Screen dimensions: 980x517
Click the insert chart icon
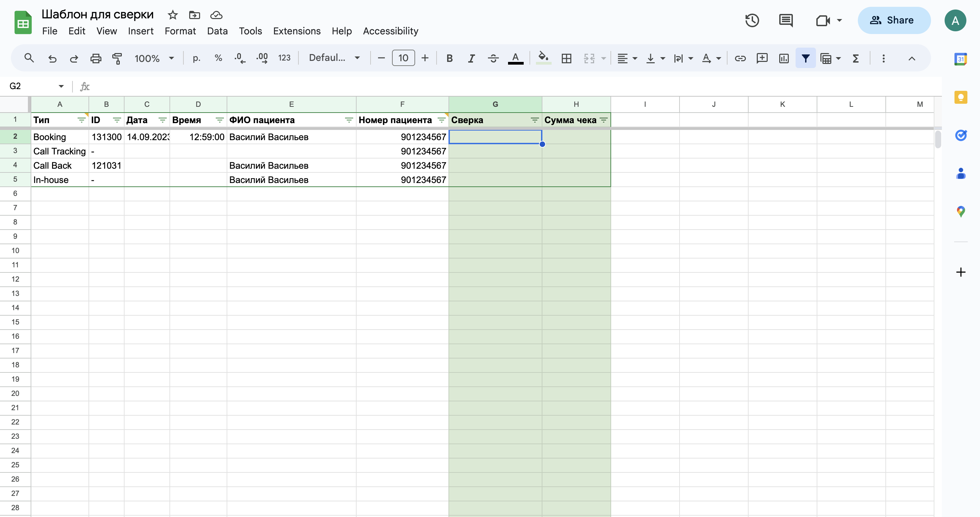coord(784,58)
